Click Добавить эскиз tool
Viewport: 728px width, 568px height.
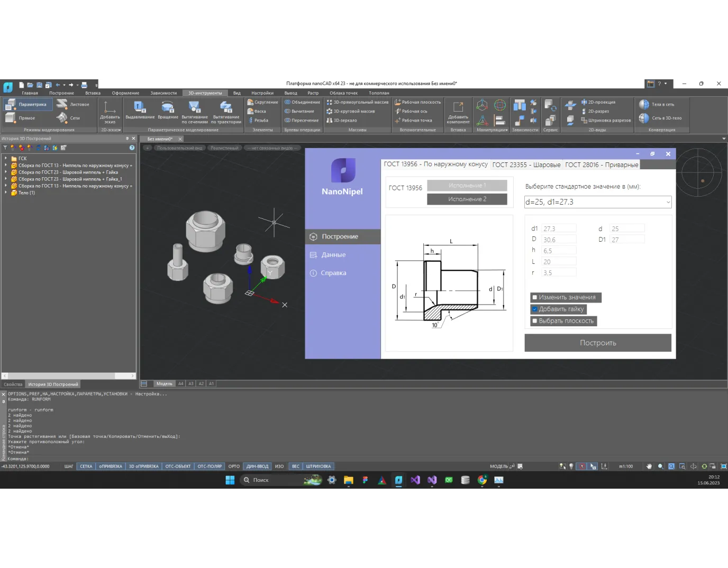pos(110,112)
